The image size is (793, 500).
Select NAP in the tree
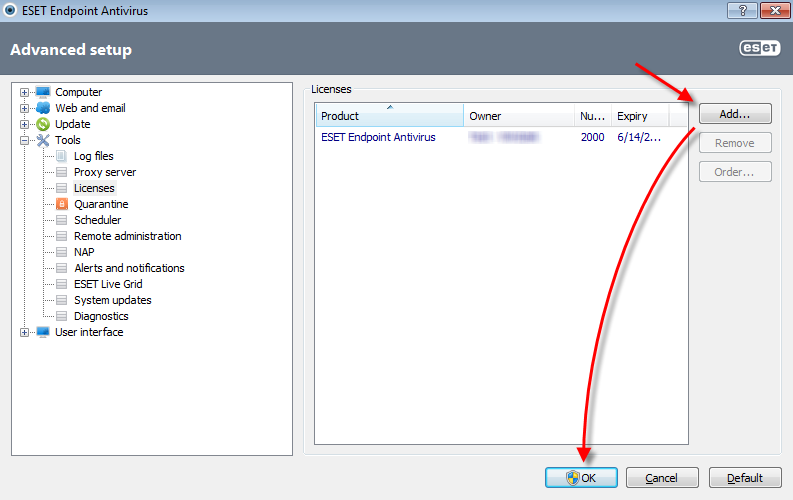(84, 252)
